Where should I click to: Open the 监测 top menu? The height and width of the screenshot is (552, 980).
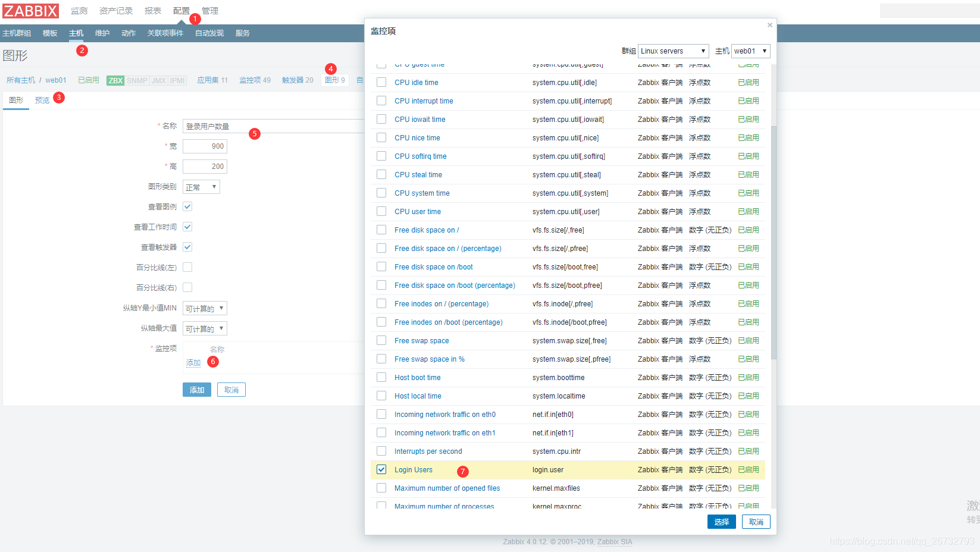tap(79, 11)
